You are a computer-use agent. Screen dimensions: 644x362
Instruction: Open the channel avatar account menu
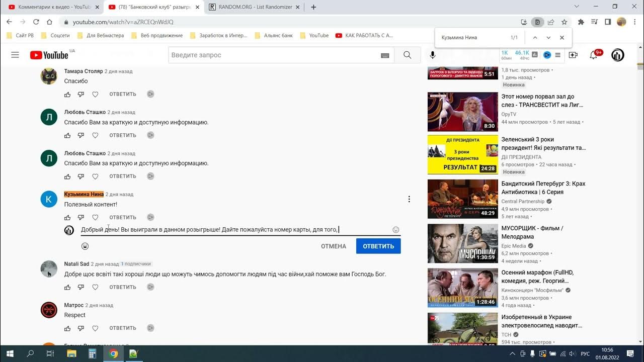618,55
